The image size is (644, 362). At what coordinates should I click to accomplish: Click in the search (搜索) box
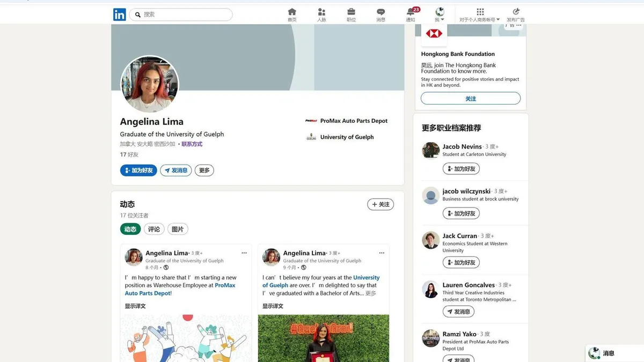point(181,14)
